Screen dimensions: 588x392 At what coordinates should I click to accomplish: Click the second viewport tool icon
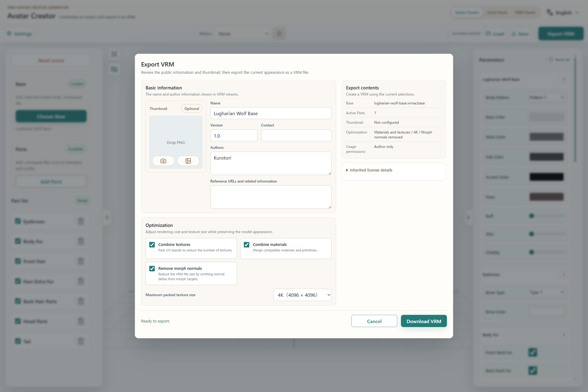[x=114, y=70]
